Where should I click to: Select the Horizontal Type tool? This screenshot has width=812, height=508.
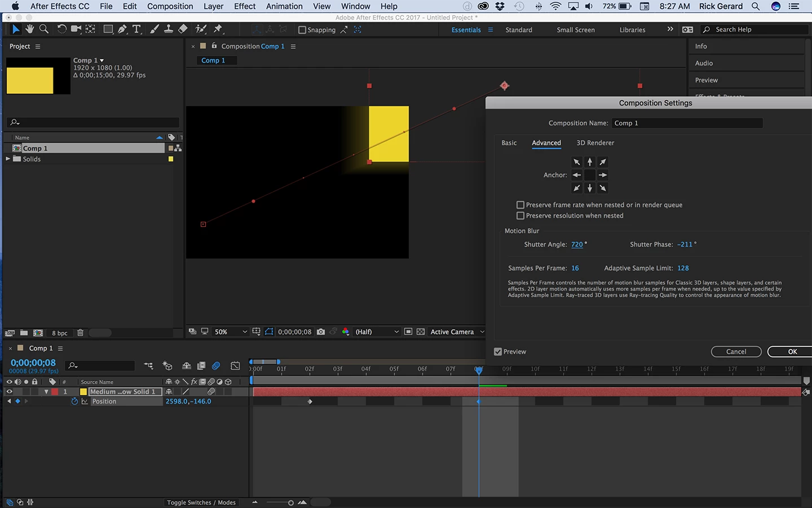136,29
